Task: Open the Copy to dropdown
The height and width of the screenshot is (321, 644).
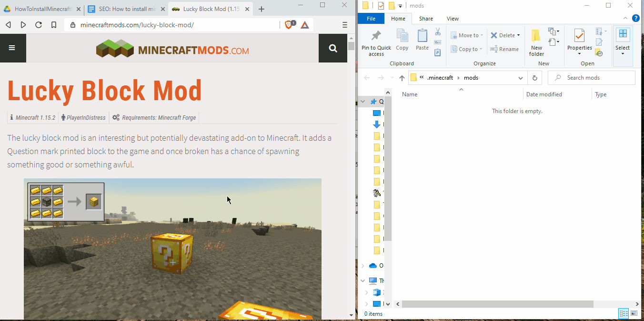Action: coord(467,49)
